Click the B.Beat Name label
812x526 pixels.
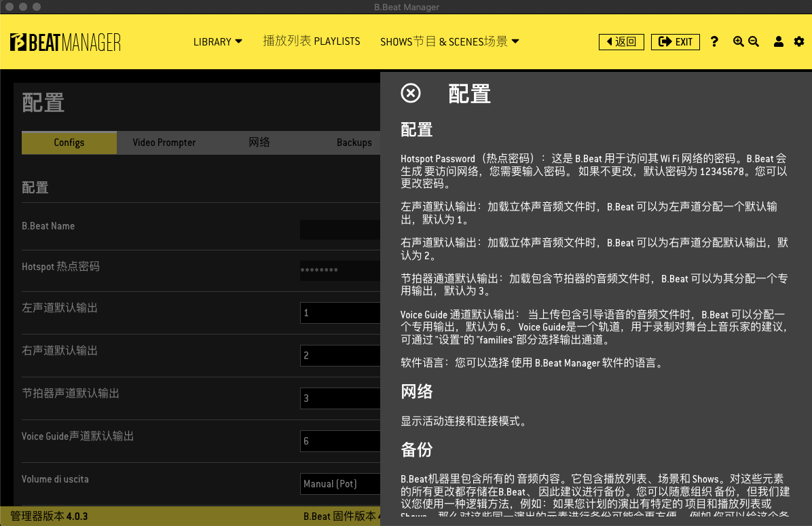click(48, 226)
